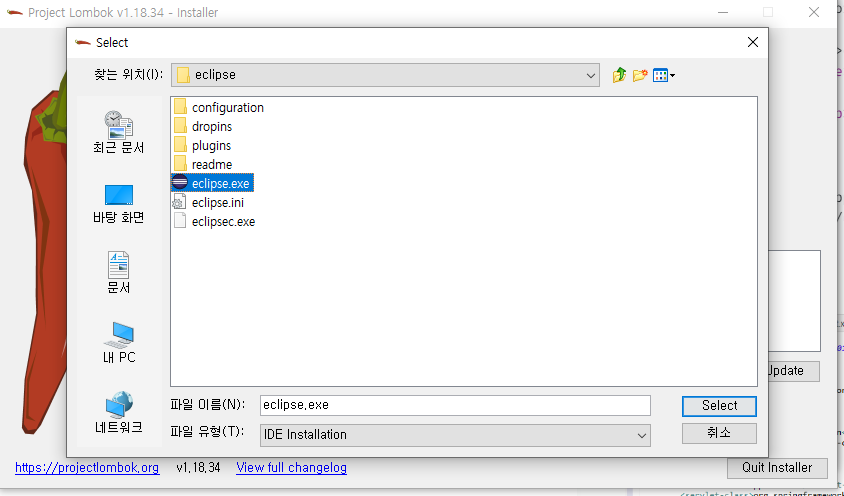Open My PC (내 PC) shortcut
844x496 pixels.
(118, 343)
